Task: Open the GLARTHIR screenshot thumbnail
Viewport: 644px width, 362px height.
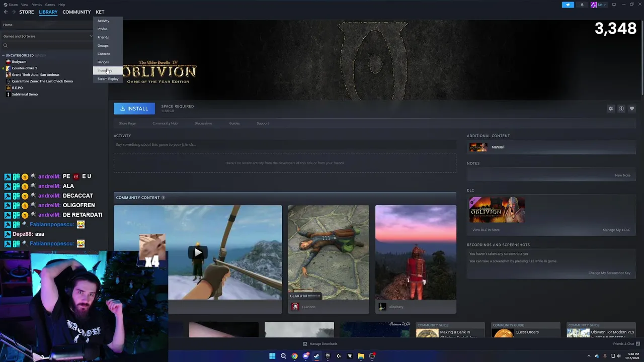Action: 329,252
